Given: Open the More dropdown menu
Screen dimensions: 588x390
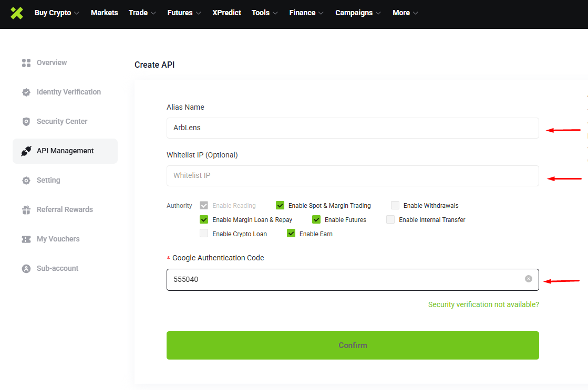Looking at the screenshot, I should coord(405,13).
